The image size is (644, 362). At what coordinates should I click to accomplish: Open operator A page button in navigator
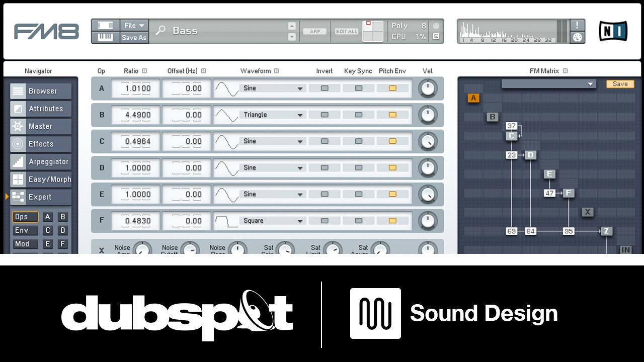tap(48, 217)
